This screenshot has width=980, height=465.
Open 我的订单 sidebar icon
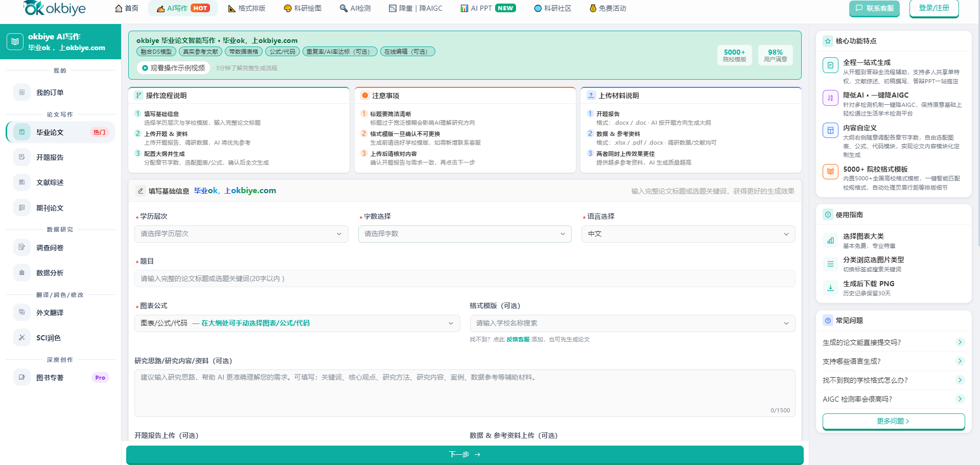tap(21, 92)
